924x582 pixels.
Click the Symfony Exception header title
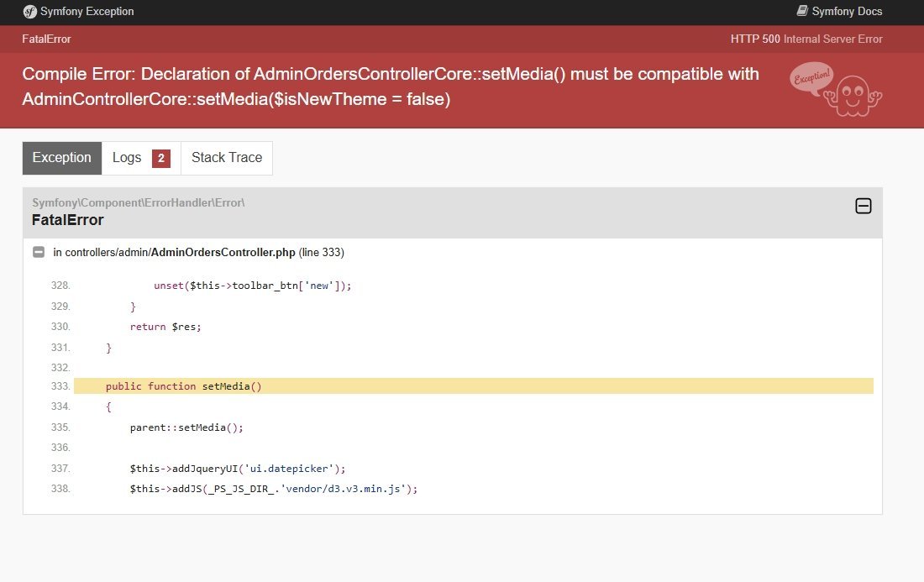click(x=87, y=12)
